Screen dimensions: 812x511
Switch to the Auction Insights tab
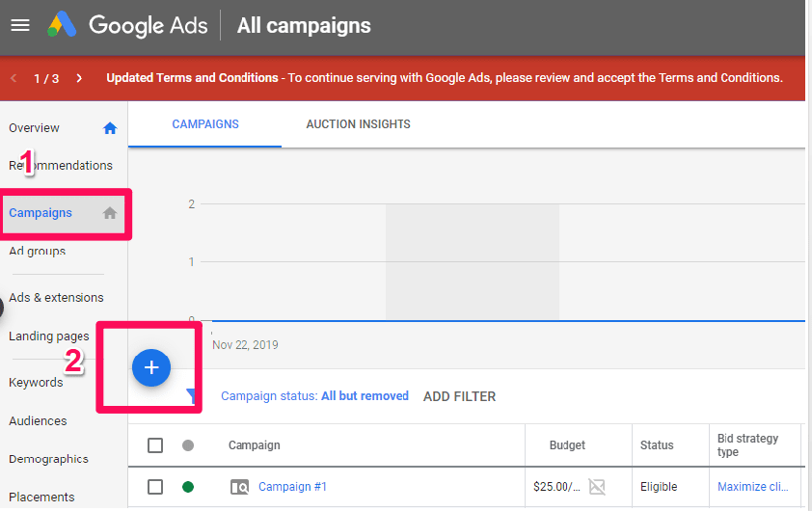click(359, 124)
